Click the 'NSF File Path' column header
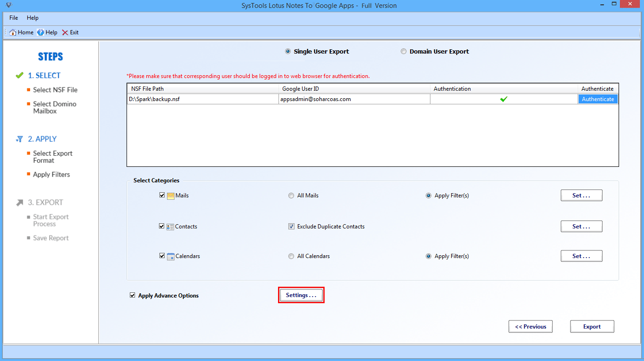This screenshot has width=644, height=361. point(203,89)
